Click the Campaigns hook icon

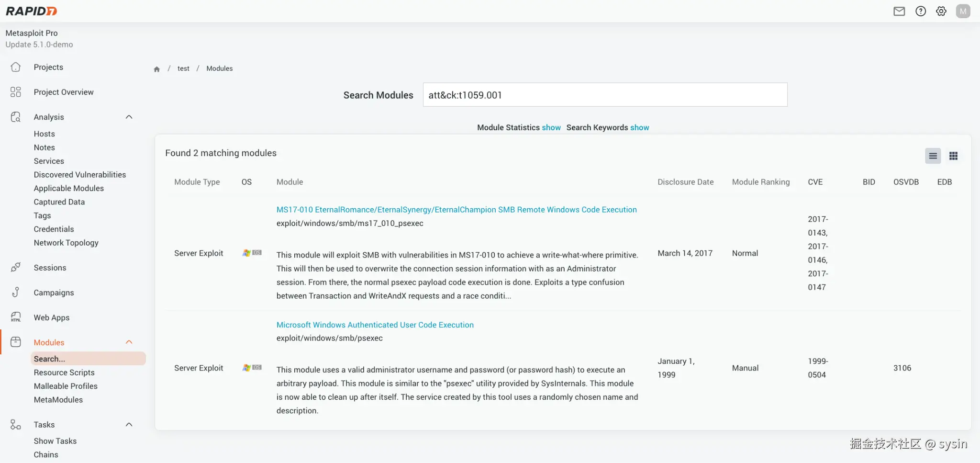tap(16, 292)
